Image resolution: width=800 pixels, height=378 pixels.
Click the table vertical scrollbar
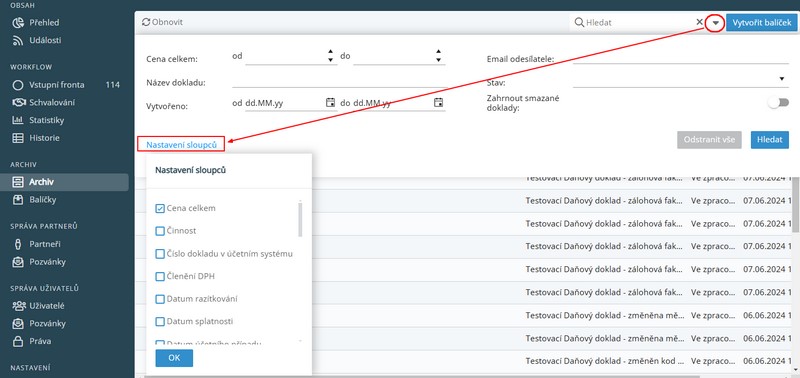coord(796,204)
